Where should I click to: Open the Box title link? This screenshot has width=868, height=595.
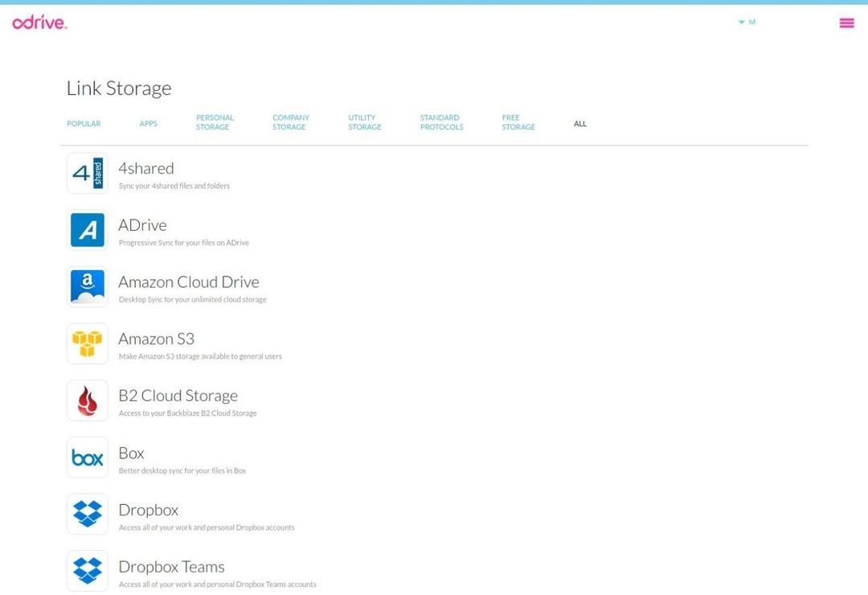[131, 453]
